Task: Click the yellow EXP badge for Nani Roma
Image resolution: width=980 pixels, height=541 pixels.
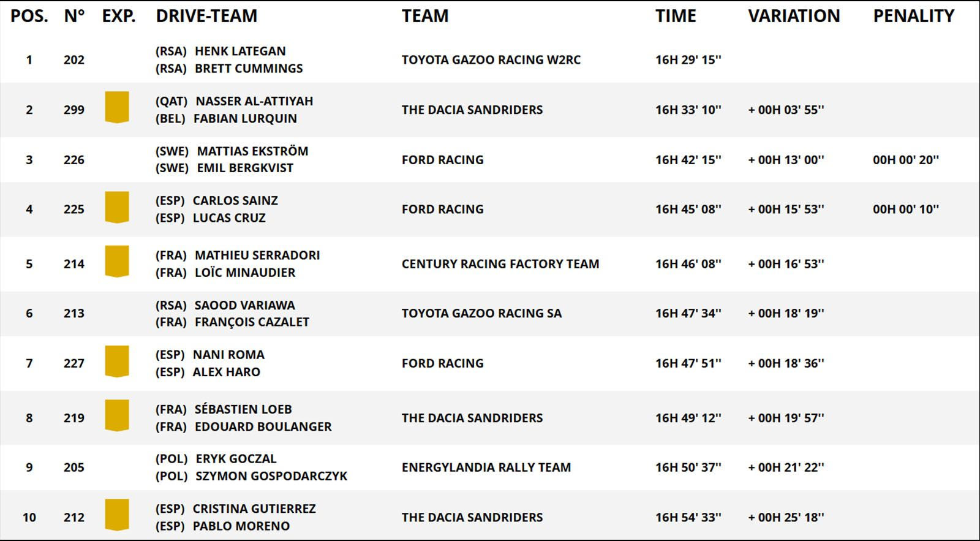Action: point(116,361)
